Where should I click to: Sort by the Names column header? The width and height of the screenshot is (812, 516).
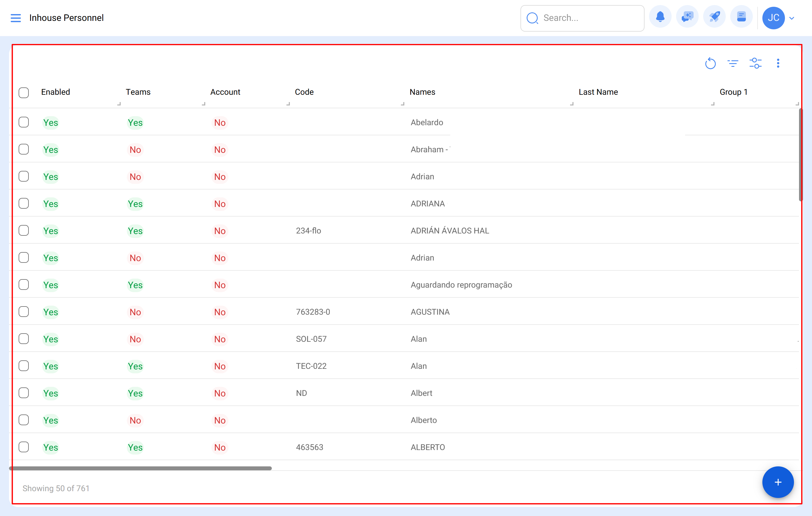[x=422, y=92]
